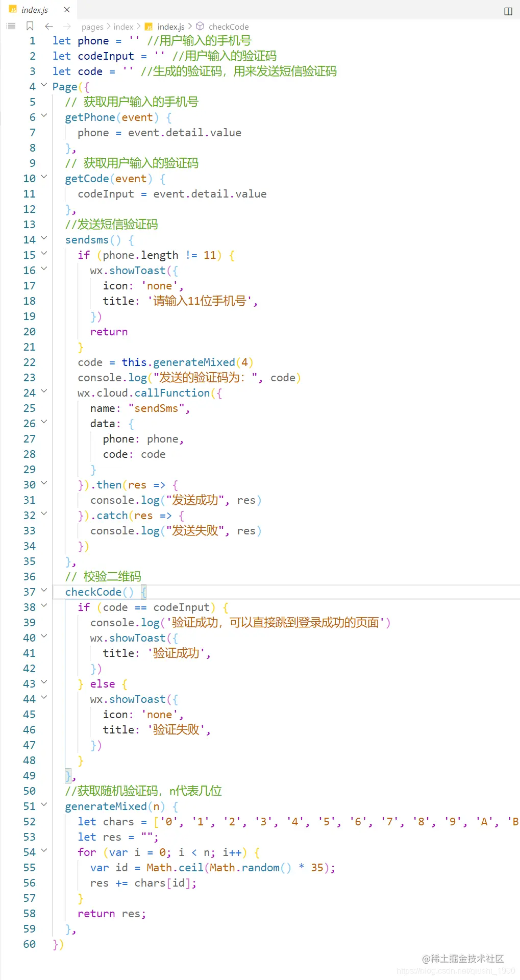The image size is (520, 980).
Task: Click line number 22
Action: pos(30,362)
